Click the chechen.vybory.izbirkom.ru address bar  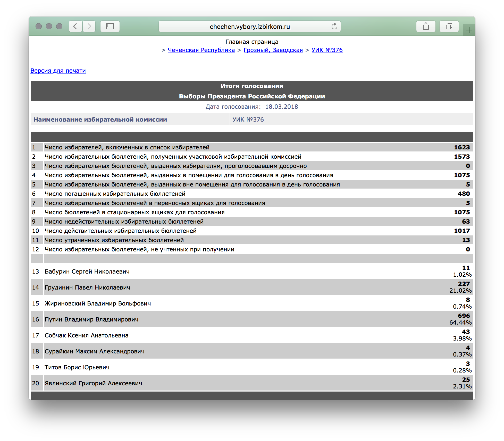tap(249, 27)
